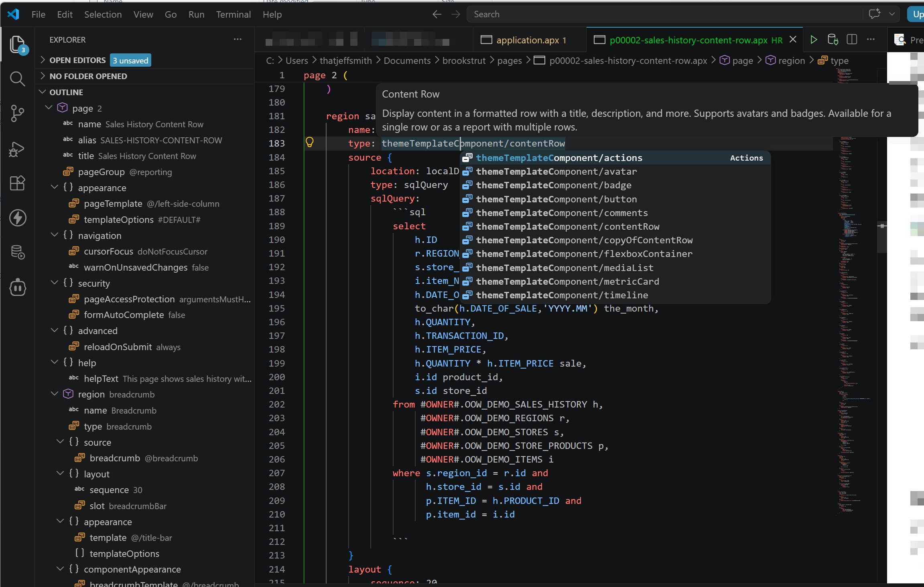Choose themeTemplateComponent/timeline suggestion

click(x=615, y=295)
